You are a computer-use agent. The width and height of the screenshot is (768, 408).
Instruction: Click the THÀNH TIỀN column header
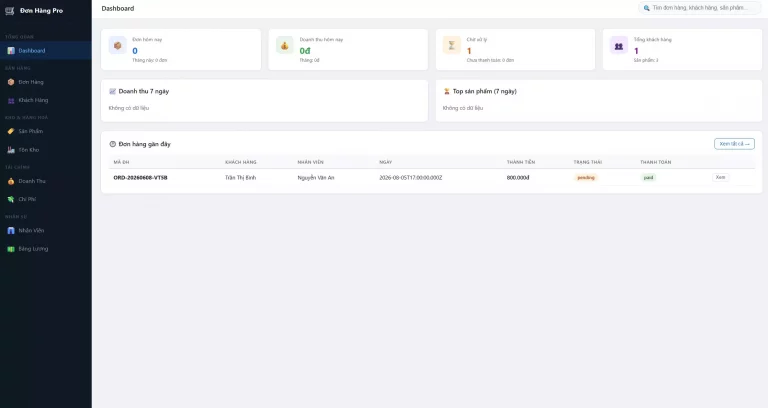click(x=521, y=162)
